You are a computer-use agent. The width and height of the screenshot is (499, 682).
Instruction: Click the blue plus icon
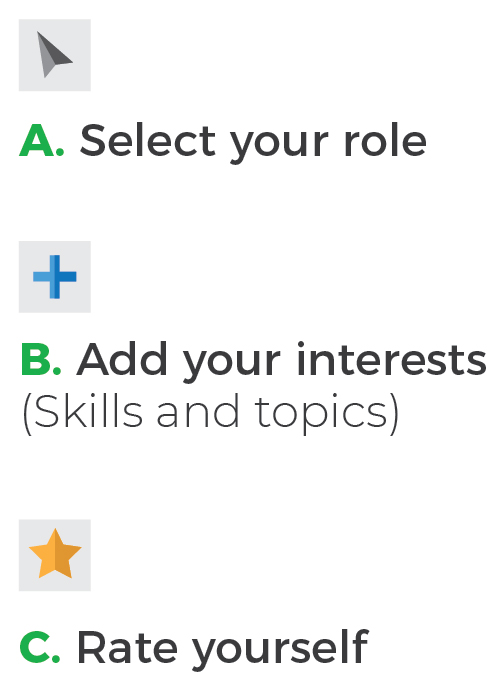pos(55,277)
